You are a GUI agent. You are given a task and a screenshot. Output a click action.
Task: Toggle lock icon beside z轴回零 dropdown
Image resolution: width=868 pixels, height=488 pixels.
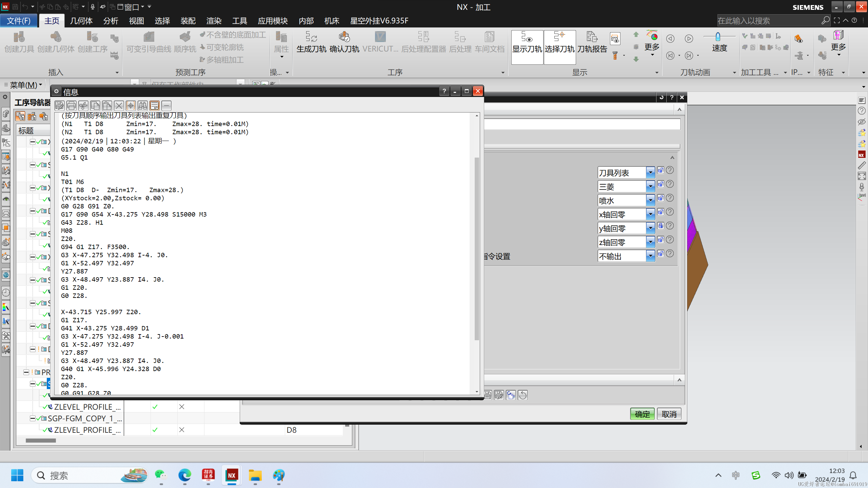pyautogui.click(x=660, y=240)
